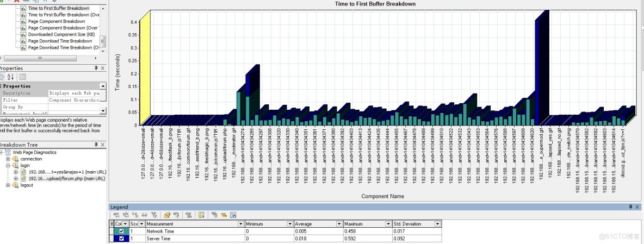The height and width of the screenshot is (244, 644).
Task: Click the 0.458 maximum value cell
Action: pyautogui.click(x=367, y=232)
